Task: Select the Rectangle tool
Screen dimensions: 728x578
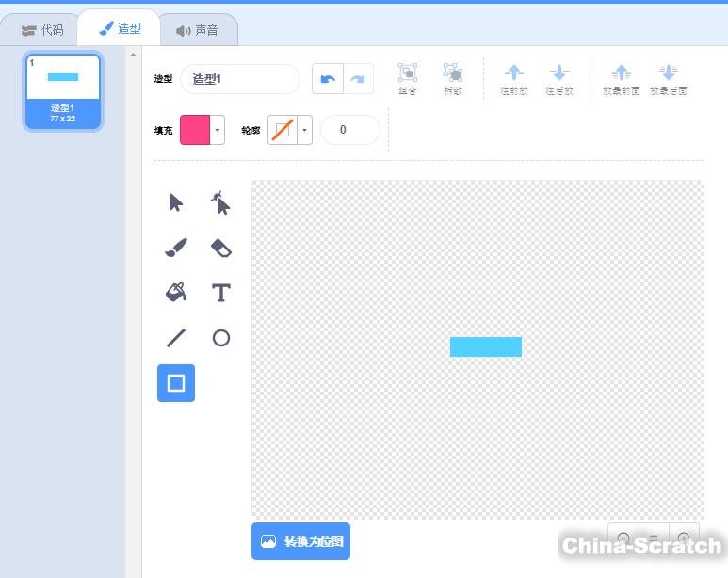Action: [x=176, y=383]
